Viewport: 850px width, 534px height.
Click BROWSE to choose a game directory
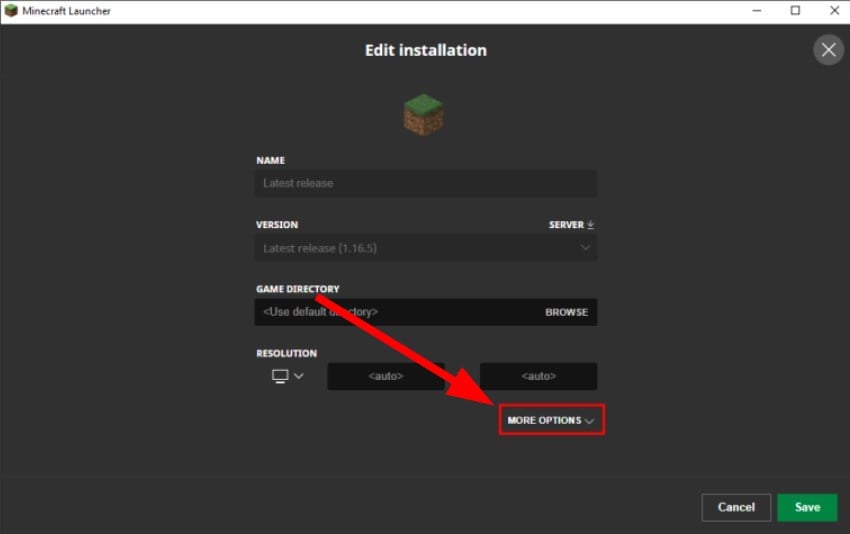(x=566, y=312)
